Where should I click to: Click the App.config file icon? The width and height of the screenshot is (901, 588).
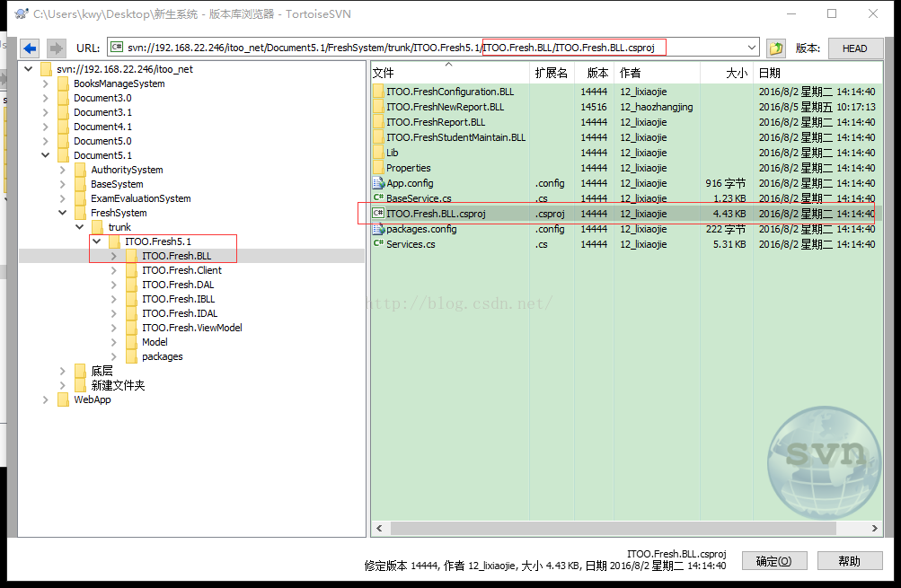pyautogui.click(x=378, y=183)
